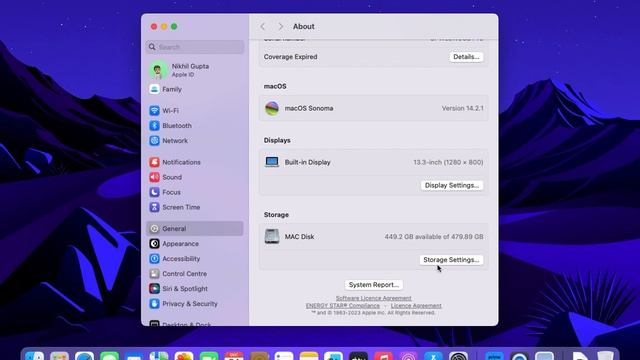Open the Licence Agreement link
This screenshot has height=360, width=640.
[x=416, y=306]
